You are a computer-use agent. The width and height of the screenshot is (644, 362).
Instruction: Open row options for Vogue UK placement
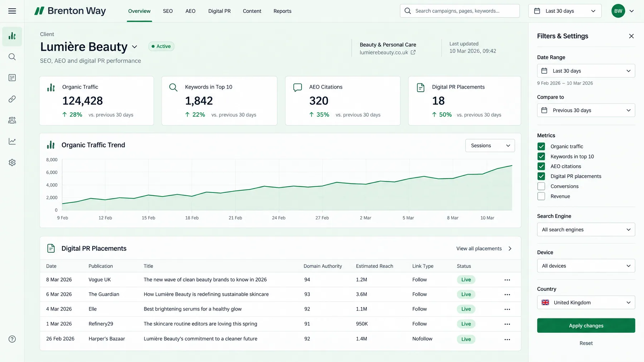(x=507, y=280)
